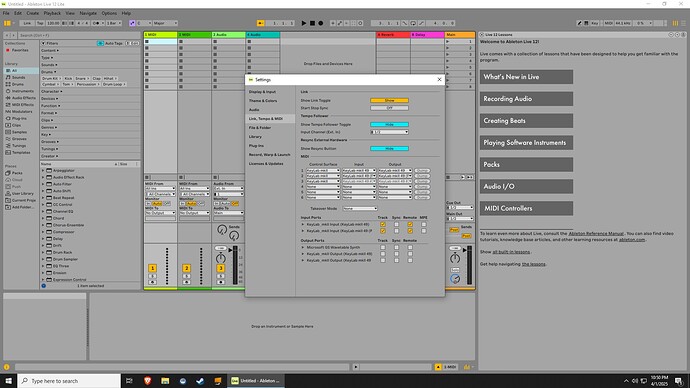Follow the Ableton Reference Manual link
690x388 pixels.
(596, 234)
